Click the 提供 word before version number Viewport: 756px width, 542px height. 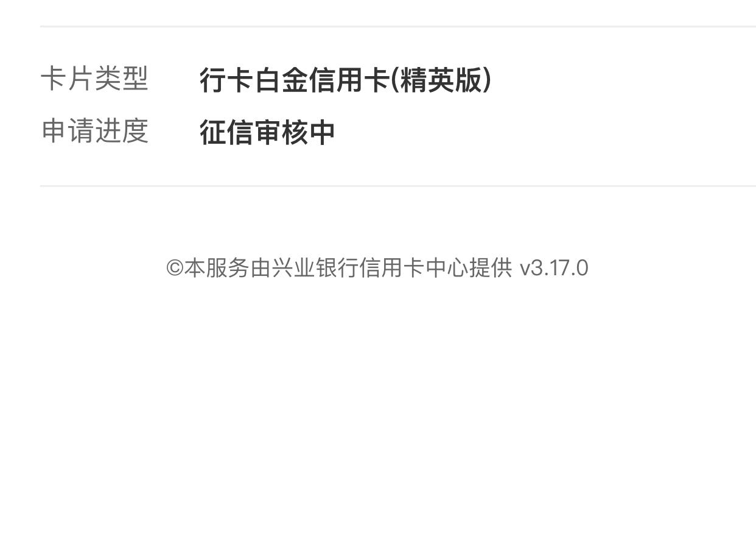pyautogui.click(x=491, y=268)
